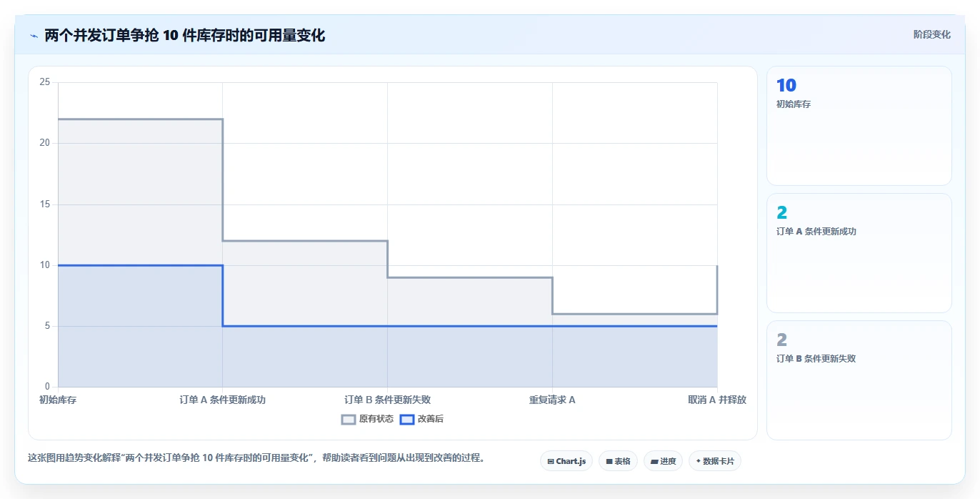Click the y-axis tick label 15

45,204
